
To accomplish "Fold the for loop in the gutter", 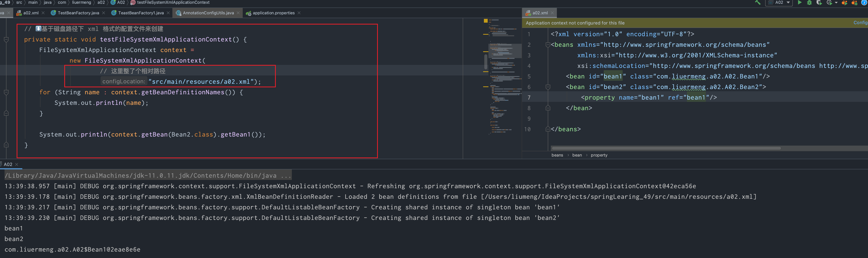I will click(x=6, y=92).
